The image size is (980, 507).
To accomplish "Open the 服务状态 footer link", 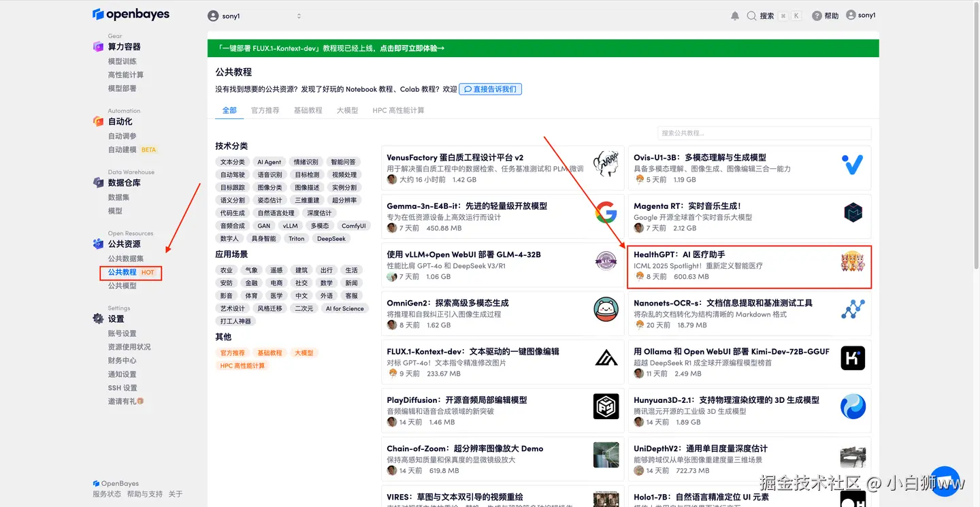I will click(x=107, y=494).
